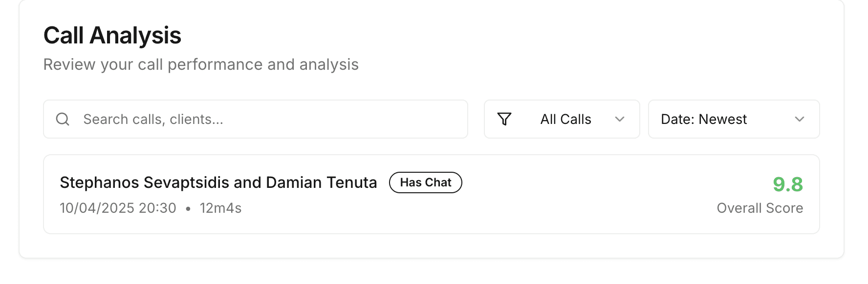The height and width of the screenshot is (284, 868).
Task: Click the Call Analysis heading
Action: click(112, 36)
